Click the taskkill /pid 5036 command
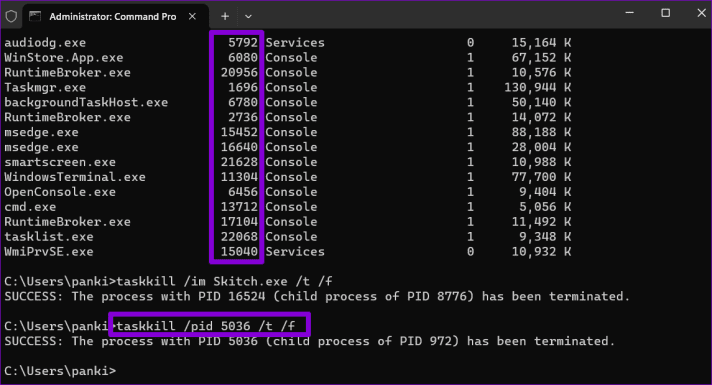712x385 pixels. [x=206, y=326]
